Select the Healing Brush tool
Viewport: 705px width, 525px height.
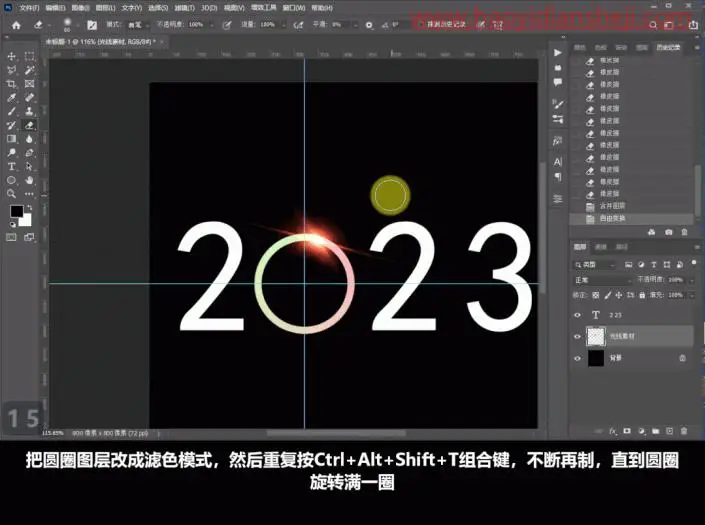[x=29, y=98]
